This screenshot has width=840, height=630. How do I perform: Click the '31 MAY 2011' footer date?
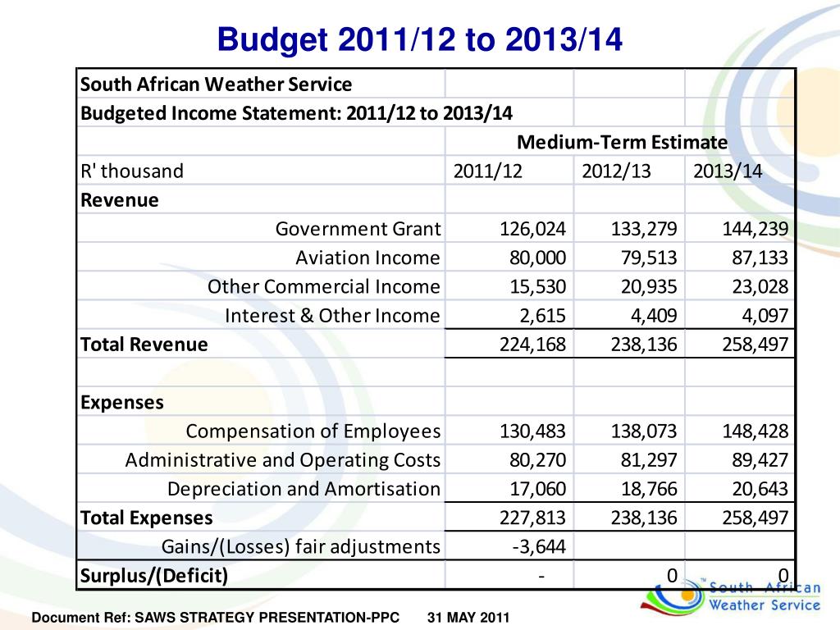click(x=468, y=618)
